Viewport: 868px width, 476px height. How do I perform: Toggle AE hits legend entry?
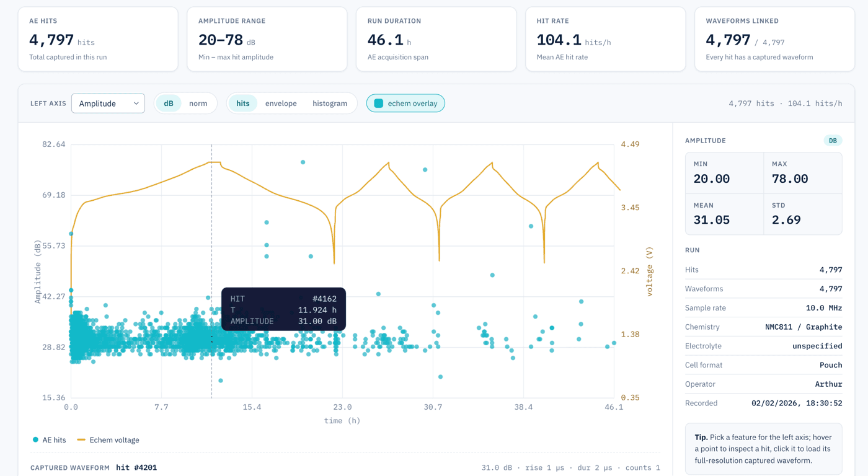tap(50, 440)
